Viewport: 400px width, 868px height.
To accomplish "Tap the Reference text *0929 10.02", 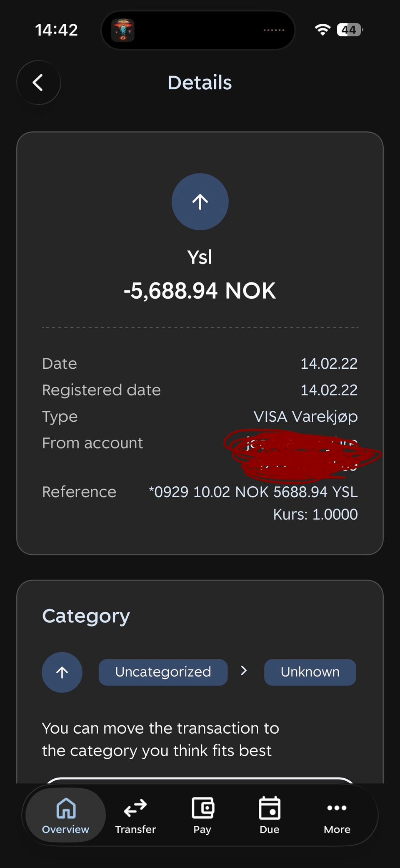I will (x=253, y=492).
